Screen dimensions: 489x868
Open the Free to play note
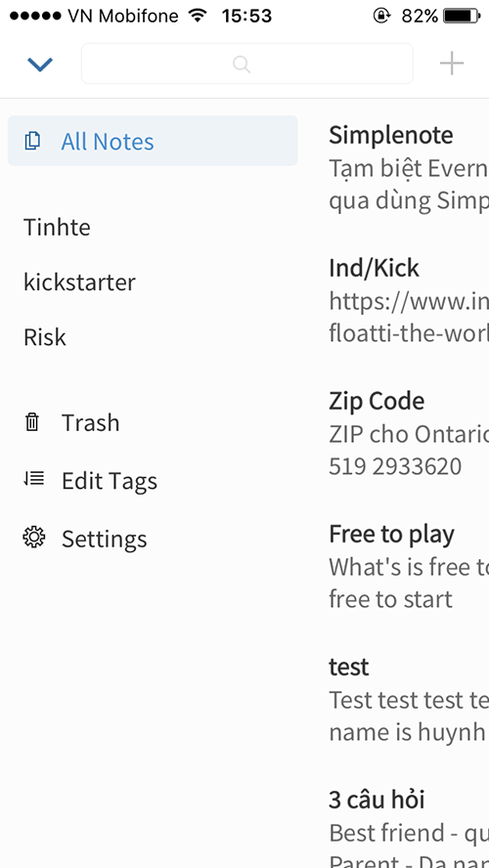point(409,567)
